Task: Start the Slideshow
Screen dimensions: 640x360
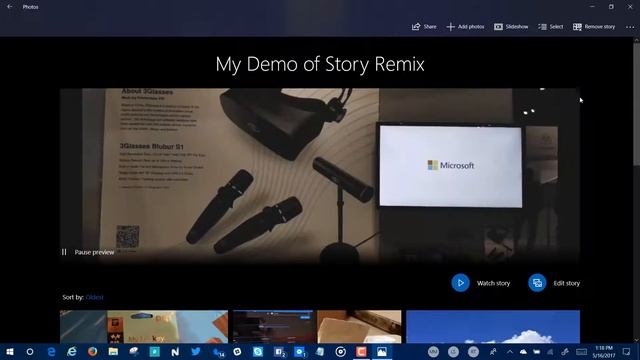Action: pos(511,27)
